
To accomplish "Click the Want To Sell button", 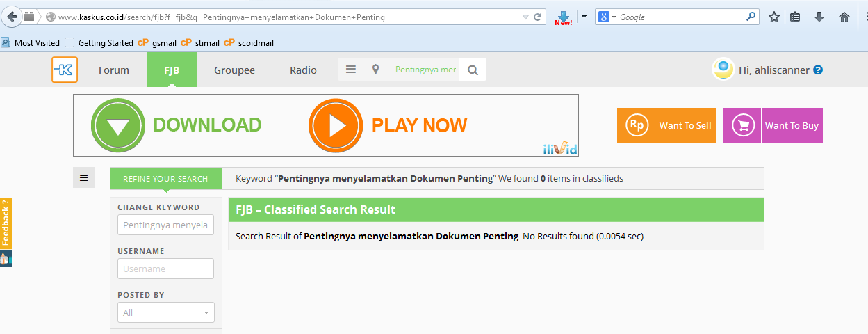I will point(666,125).
